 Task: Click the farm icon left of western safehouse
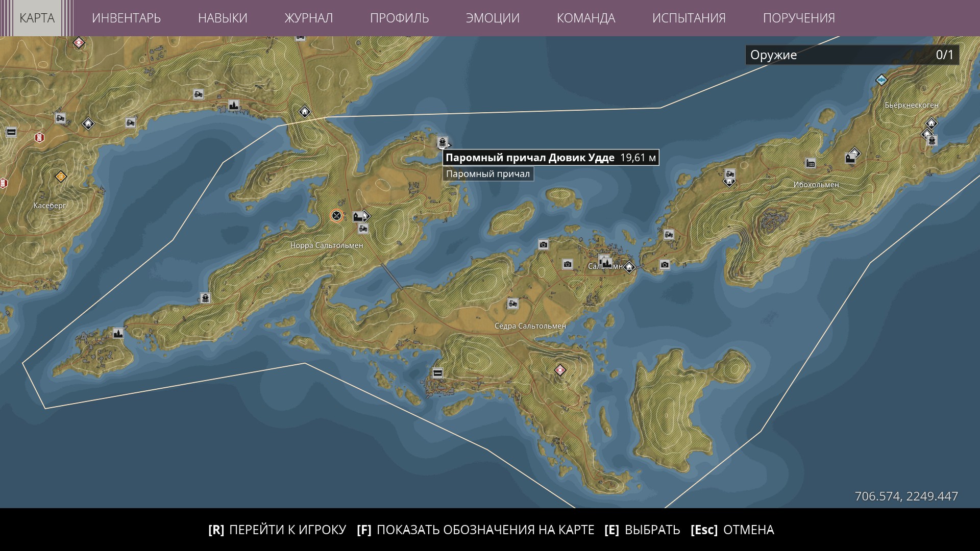click(x=60, y=118)
